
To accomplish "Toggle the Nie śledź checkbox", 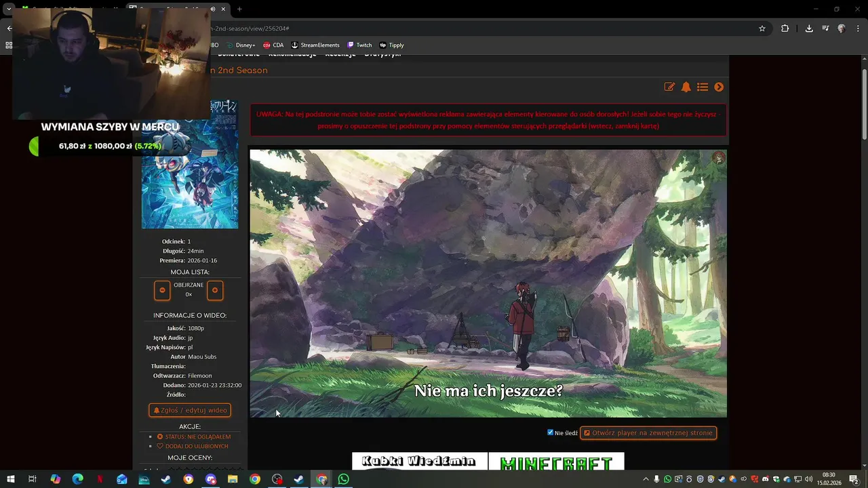I will [551, 432].
